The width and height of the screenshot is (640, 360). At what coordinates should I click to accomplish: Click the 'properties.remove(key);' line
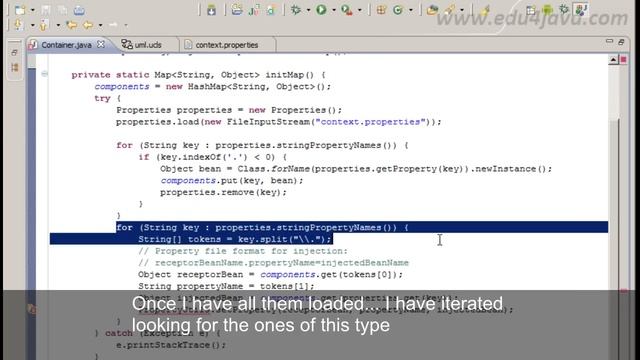pyautogui.click(x=223, y=192)
